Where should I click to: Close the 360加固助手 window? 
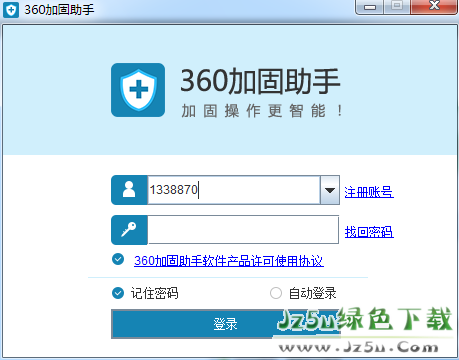(434, 6)
